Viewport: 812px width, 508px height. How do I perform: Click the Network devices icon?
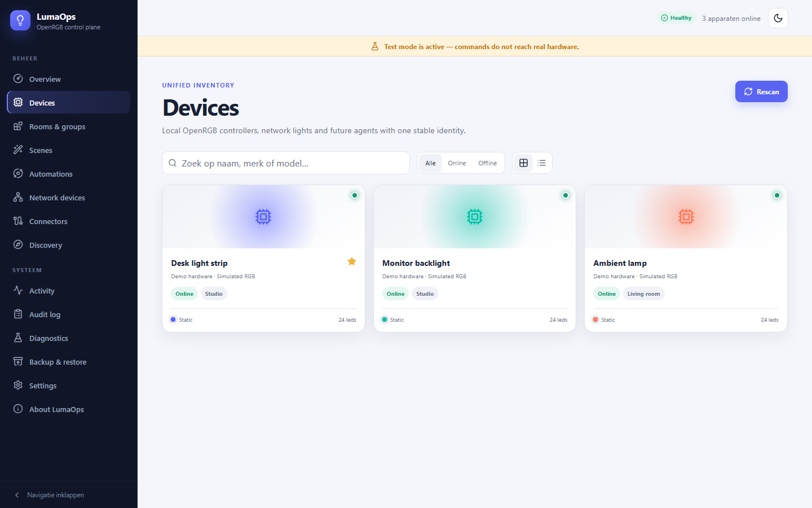(x=18, y=198)
